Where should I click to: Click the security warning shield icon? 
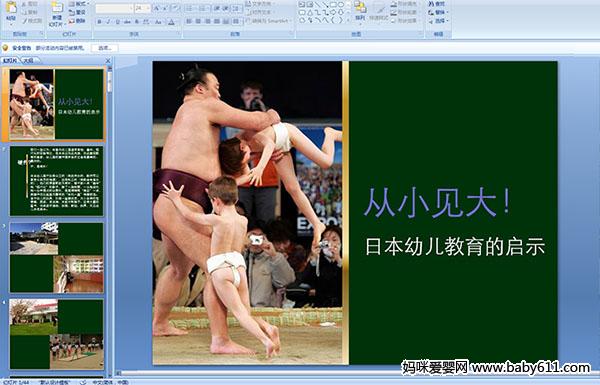pos(5,48)
